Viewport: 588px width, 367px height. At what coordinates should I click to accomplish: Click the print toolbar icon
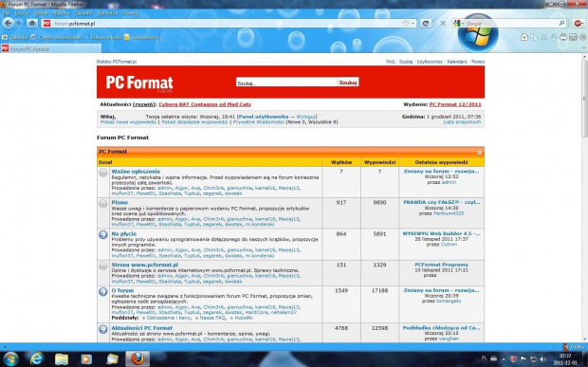pyautogui.click(x=563, y=37)
